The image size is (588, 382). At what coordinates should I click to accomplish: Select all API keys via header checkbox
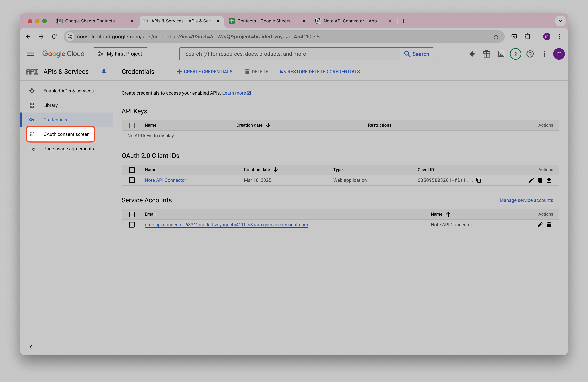(x=132, y=125)
